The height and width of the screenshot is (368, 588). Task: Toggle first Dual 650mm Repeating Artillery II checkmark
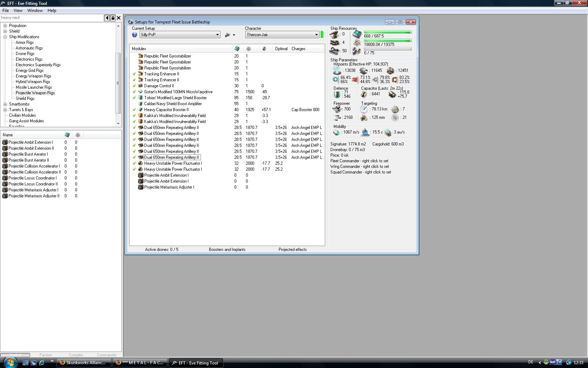click(134, 128)
